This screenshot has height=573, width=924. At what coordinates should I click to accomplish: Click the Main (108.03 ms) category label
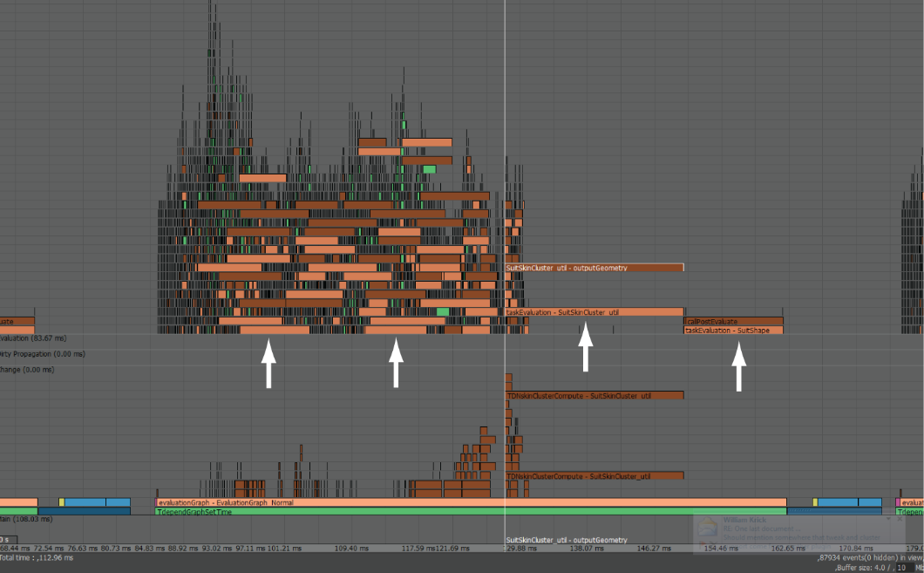click(26, 519)
